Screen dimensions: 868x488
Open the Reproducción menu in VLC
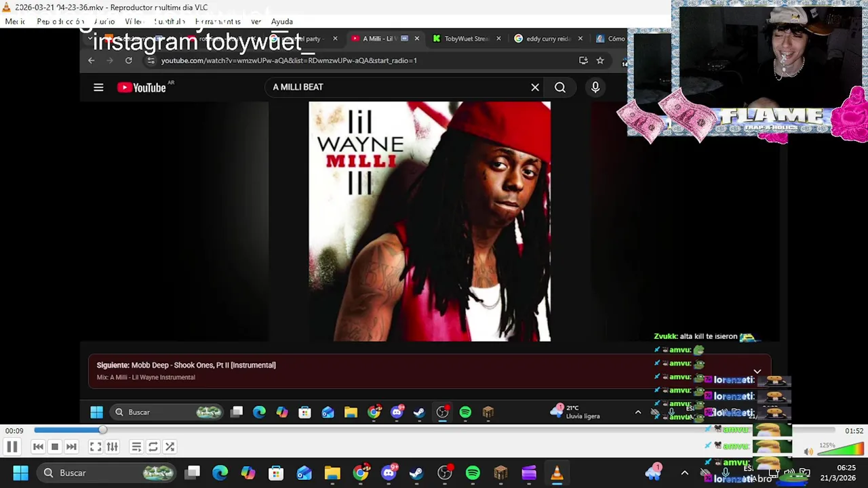point(60,22)
